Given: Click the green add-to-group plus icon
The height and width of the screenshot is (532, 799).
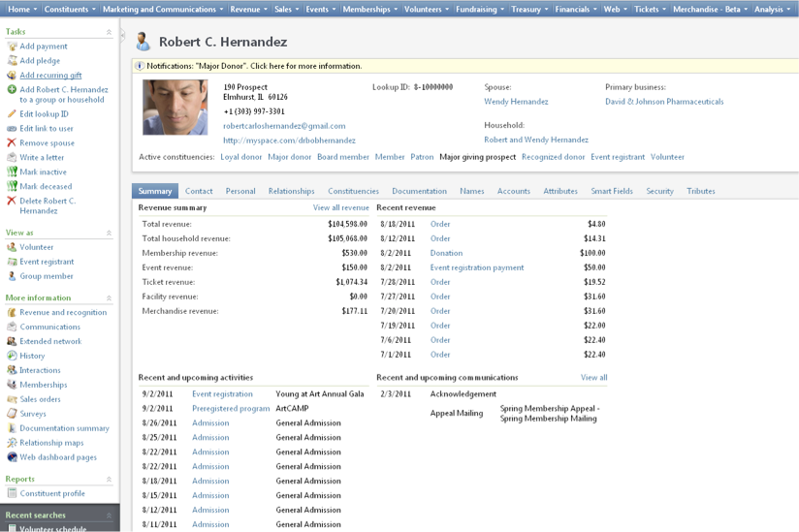Looking at the screenshot, I should tap(12, 89).
